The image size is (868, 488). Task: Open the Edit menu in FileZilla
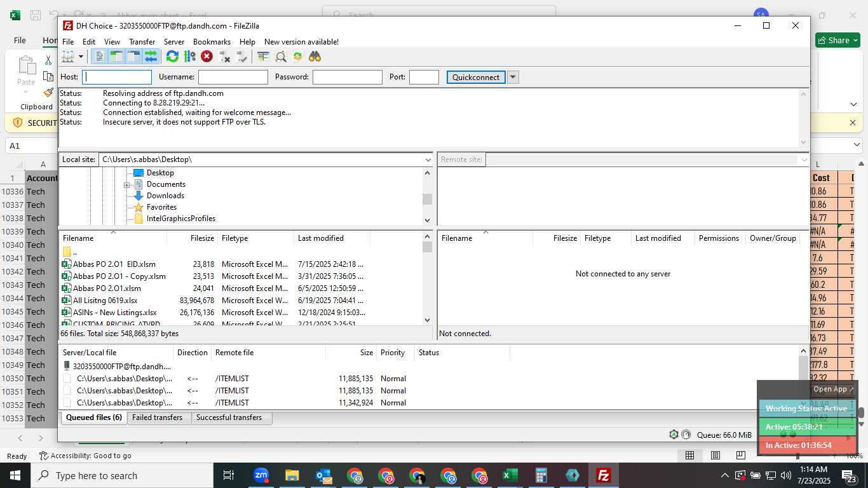coord(89,42)
